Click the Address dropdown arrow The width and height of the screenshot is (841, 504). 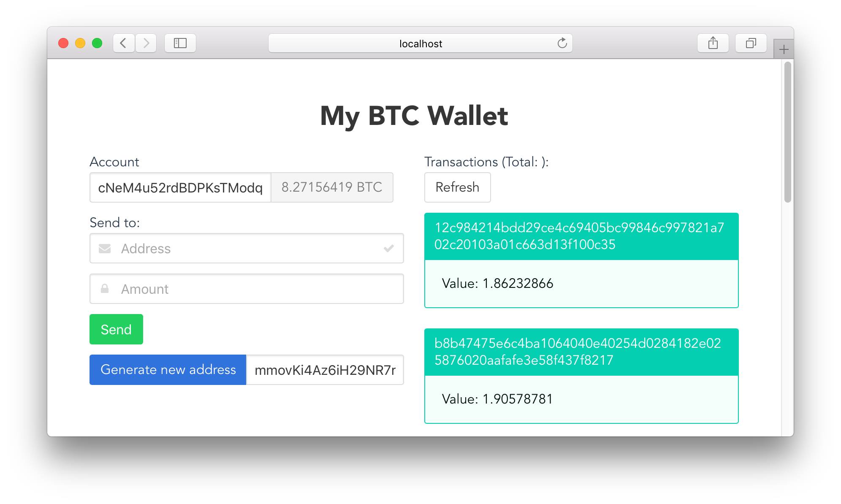pos(388,248)
